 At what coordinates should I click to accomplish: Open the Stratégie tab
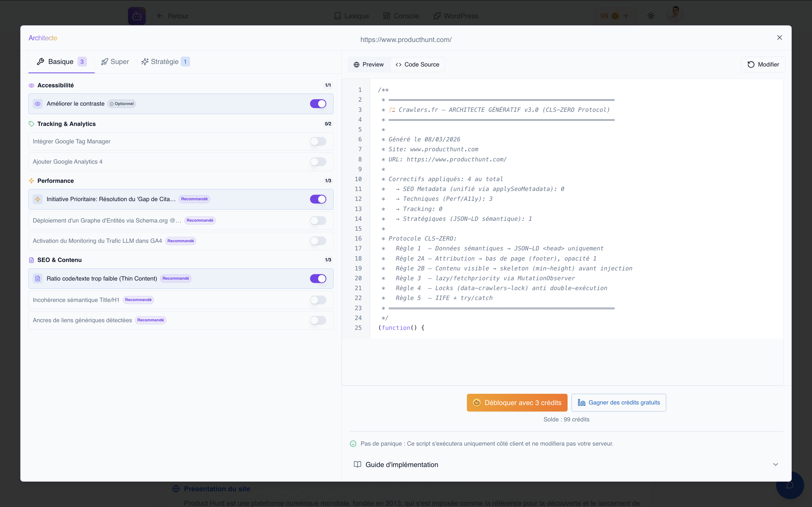coord(165,62)
